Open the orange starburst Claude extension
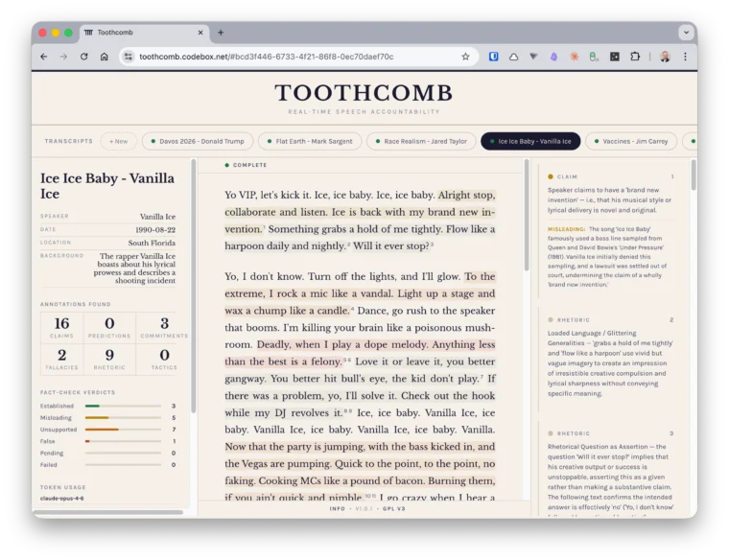The image size is (729, 560). tap(575, 57)
